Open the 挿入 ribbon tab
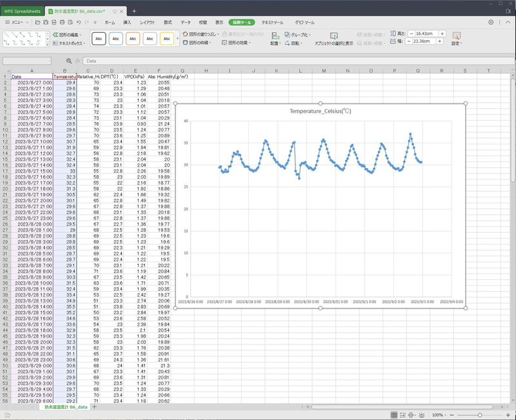Image resolution: width=516 pixels, height=420 pixels. click(x=127, y=22)
